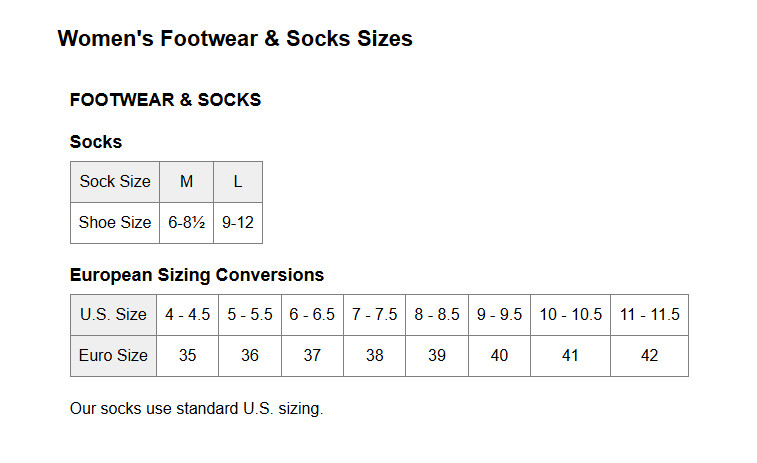Click the European Sizing Conversions heading

point(197,275)
